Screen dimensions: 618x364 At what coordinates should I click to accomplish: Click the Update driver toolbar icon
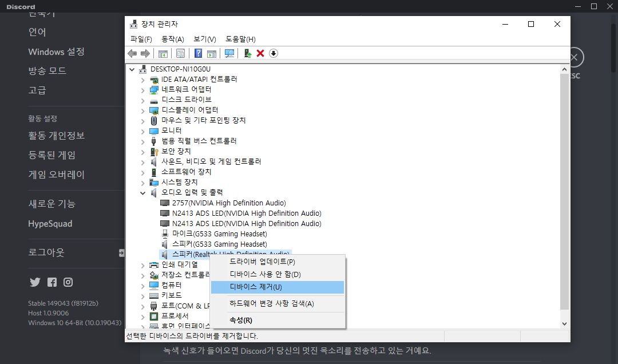click(248, 53)
